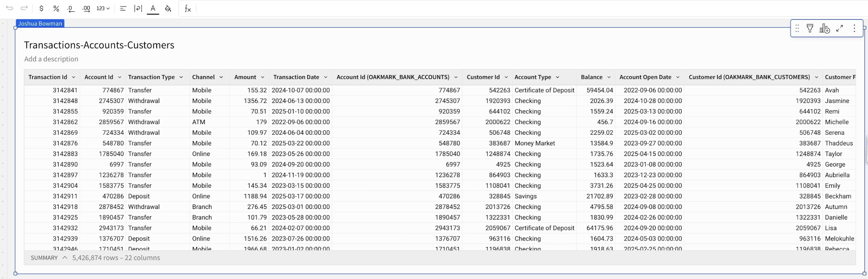The height and width of the screenshot is (279, 868).
Task: Open Balance column dropdown arrow
Action: [x=609, y=77]
